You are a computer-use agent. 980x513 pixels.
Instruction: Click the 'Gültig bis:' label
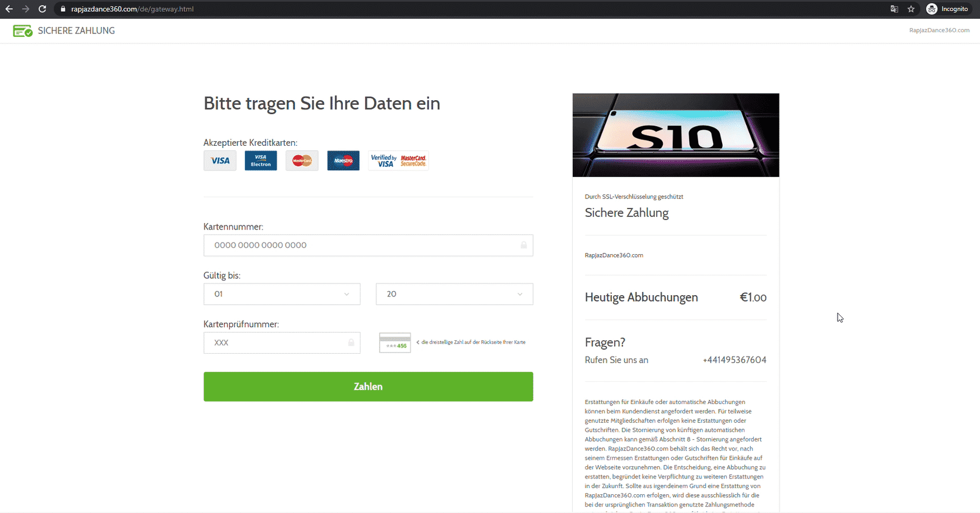click(x=222, y=276)
